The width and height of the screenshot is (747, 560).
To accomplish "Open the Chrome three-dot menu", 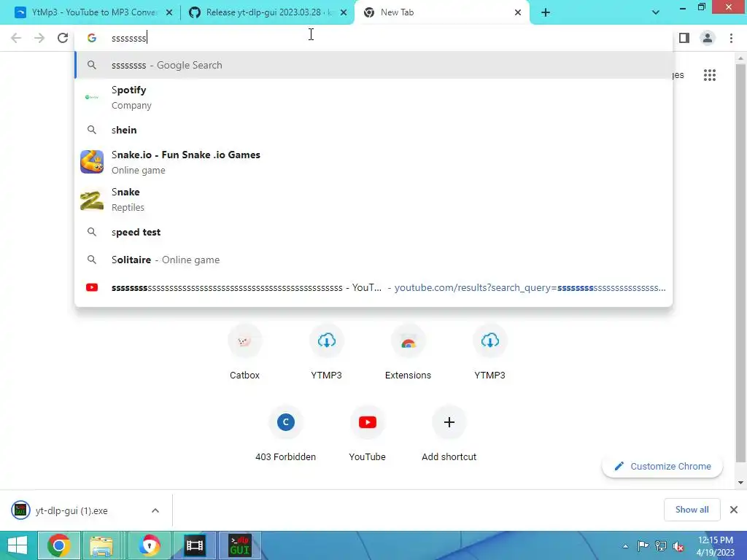I will (731, 38).
